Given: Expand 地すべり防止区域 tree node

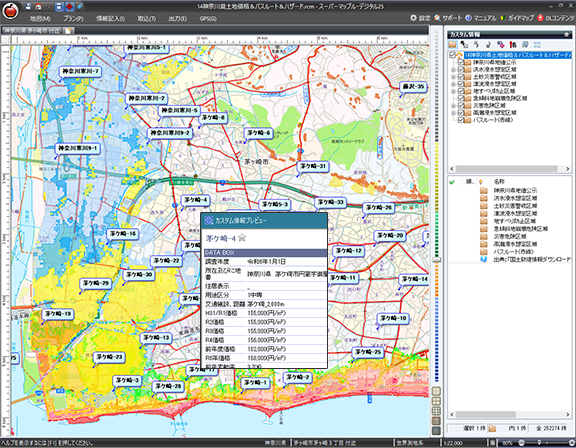Looking at the screenshot, I should pos(453,91).
